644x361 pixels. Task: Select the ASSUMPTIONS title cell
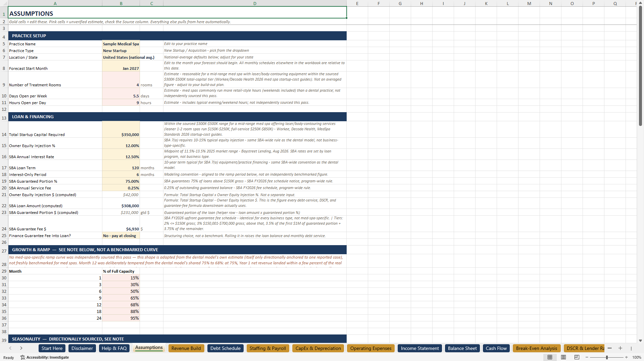177,12
